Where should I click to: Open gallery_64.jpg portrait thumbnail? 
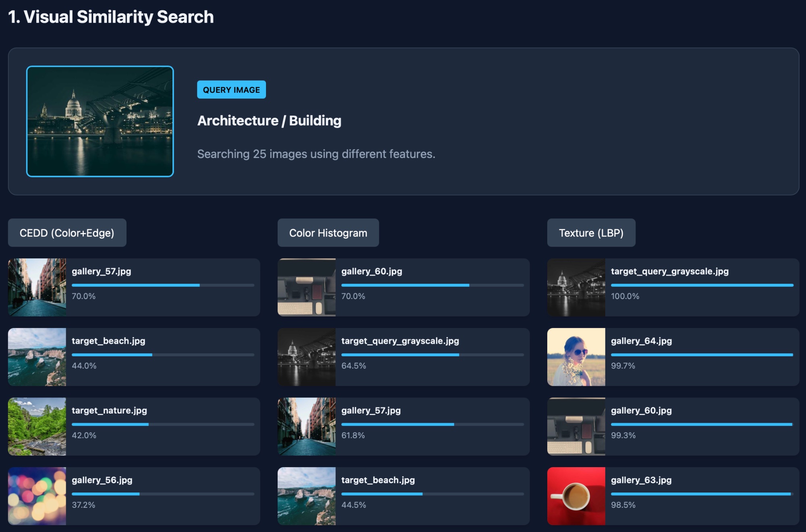(x=576, y=357)
